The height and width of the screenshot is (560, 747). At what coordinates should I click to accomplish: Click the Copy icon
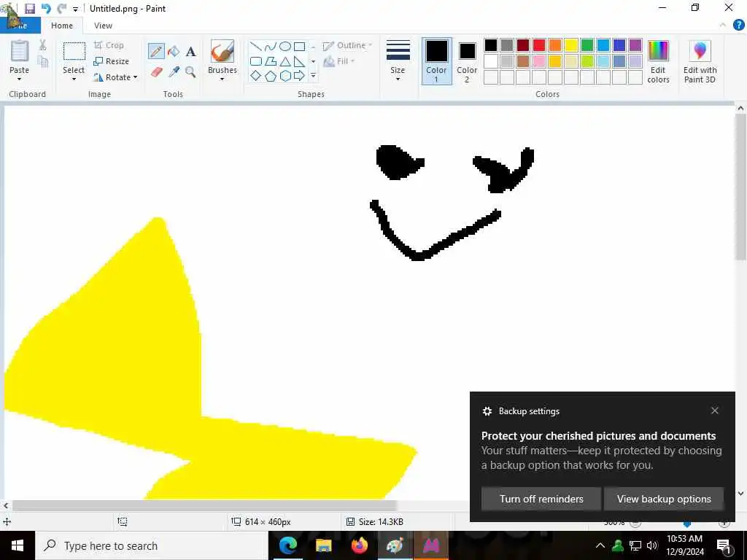tap(43, 61)
